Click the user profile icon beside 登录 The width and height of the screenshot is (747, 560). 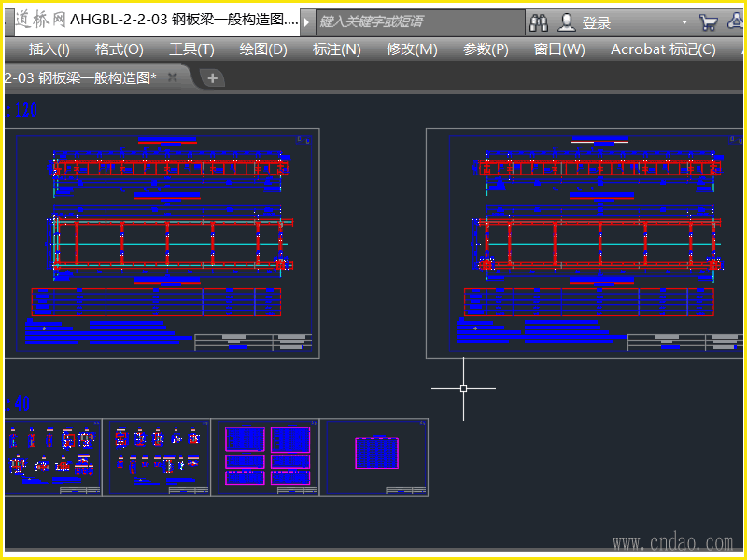[567, 22]
